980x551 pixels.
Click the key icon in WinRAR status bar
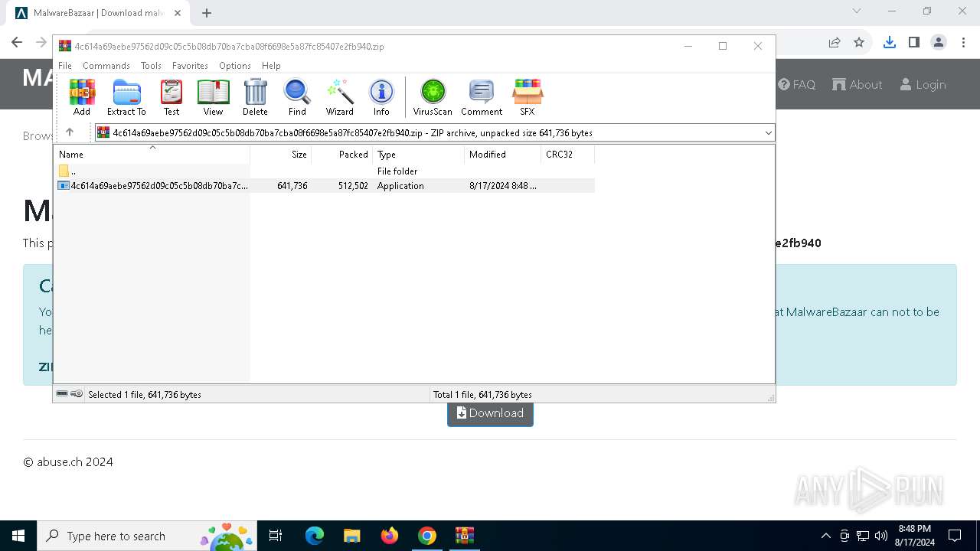[77, 394]
